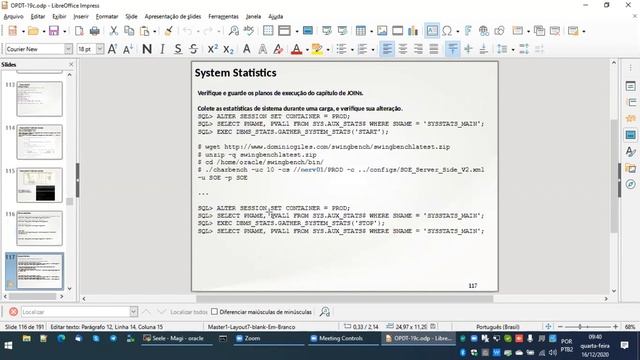
Task: Click the Spelling check icon
Action: coord(248,31)
